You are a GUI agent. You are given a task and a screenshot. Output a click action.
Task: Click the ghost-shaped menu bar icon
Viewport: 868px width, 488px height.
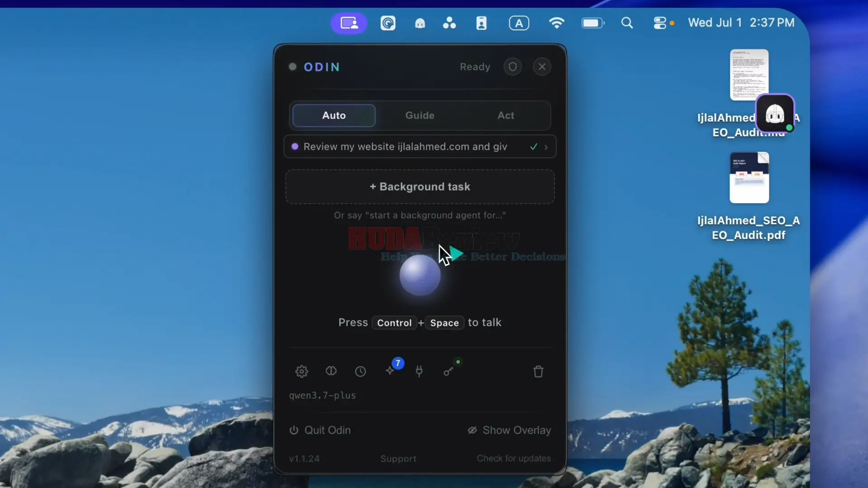(420, 23)
